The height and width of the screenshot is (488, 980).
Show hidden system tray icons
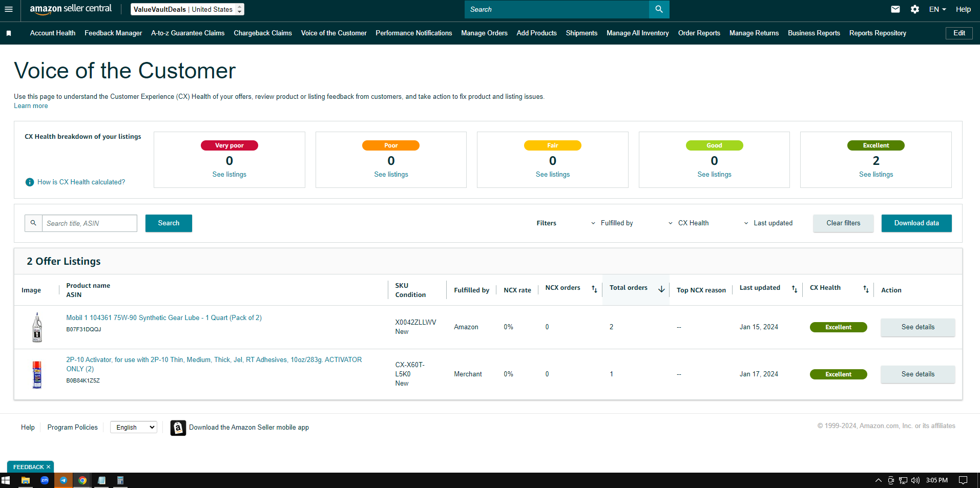[x=879, y=480]
